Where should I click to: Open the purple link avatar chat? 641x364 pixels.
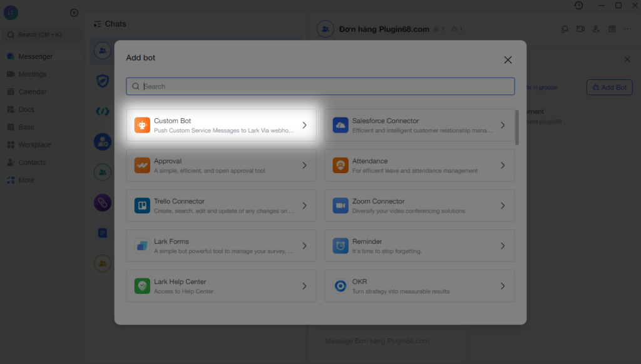pyautogui.click(x=103, y=203)
